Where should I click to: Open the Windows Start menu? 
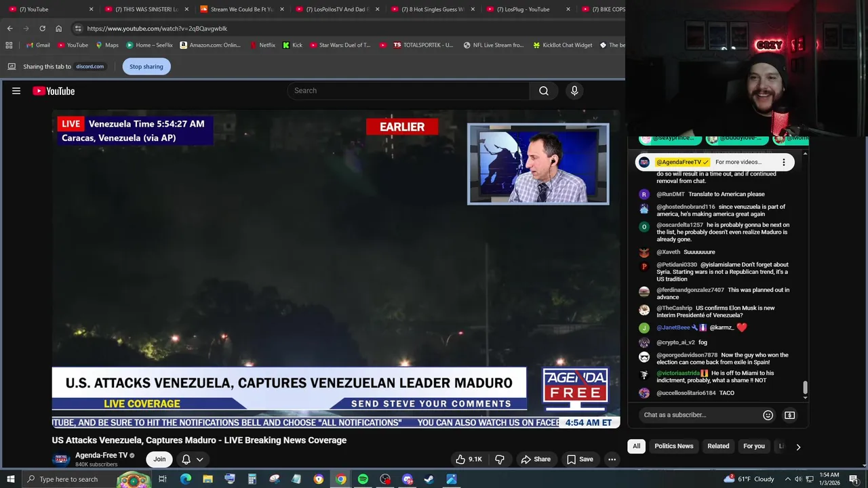(10, 479)
